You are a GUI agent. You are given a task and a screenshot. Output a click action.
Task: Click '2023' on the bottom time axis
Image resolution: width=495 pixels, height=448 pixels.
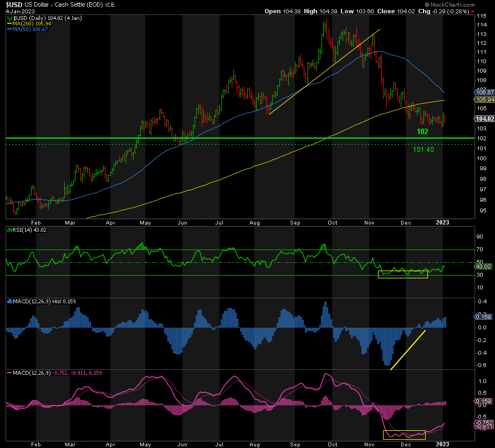coord(442,444)
